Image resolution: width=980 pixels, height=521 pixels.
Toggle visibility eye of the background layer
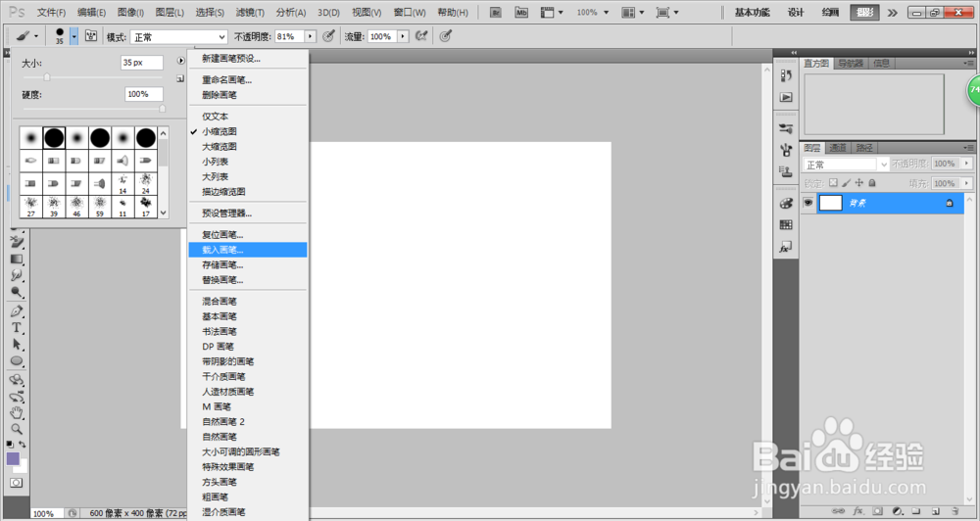pos(808,203)
